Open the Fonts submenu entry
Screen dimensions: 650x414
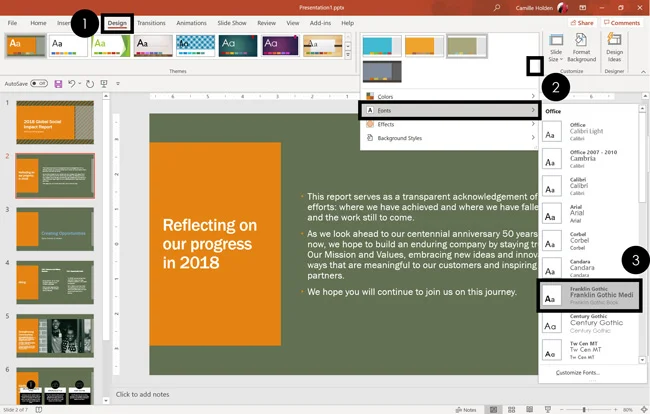(450, 110)
